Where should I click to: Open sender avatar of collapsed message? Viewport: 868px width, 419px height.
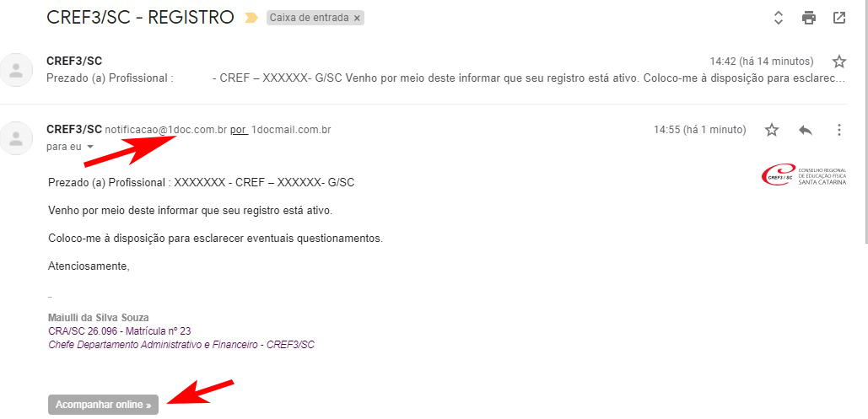pos(17,70)
